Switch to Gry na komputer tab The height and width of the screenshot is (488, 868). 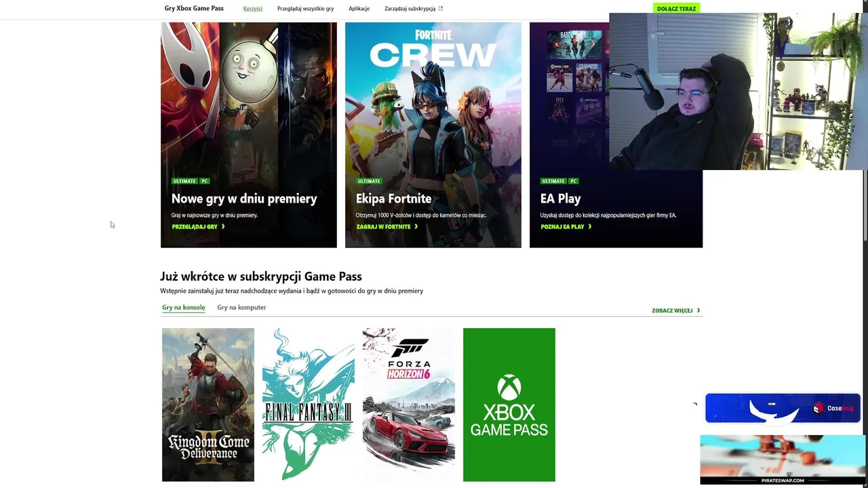pyautogui.click(x=241, y=308)
